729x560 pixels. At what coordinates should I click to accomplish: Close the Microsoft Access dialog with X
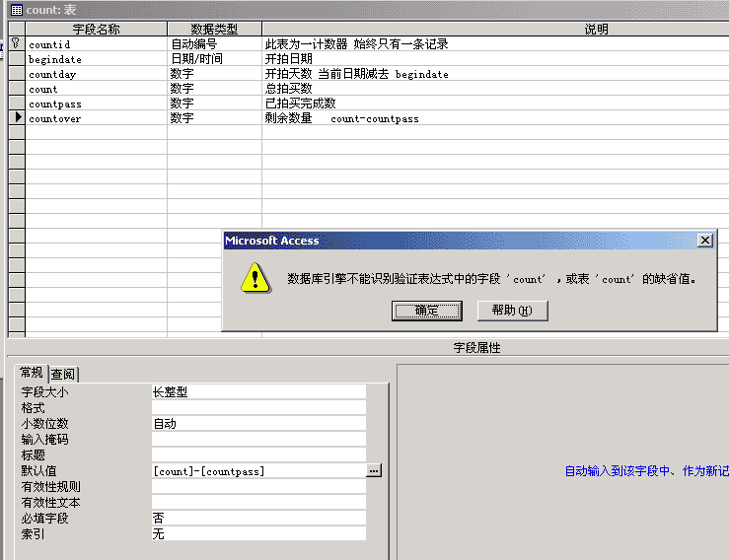pos(704,241)
